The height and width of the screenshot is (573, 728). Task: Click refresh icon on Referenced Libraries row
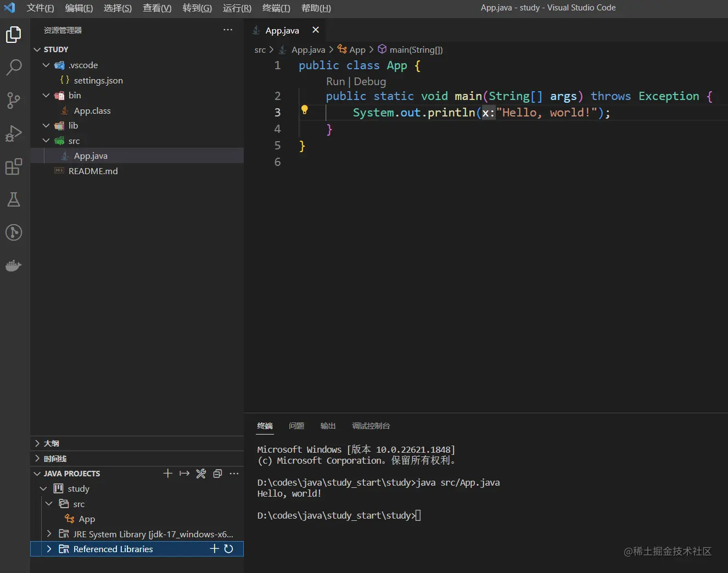(x=229, y=549)
